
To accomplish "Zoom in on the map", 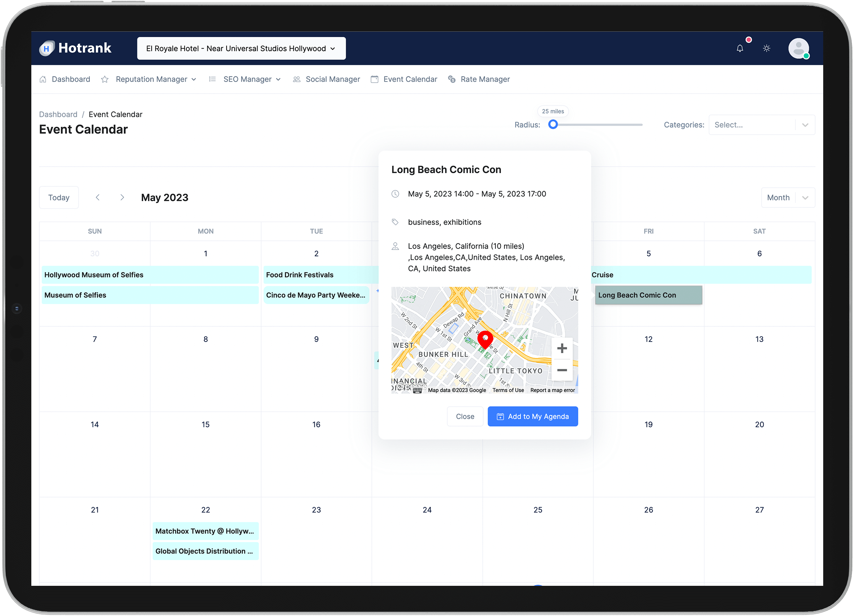I will (x=562, y=349).
